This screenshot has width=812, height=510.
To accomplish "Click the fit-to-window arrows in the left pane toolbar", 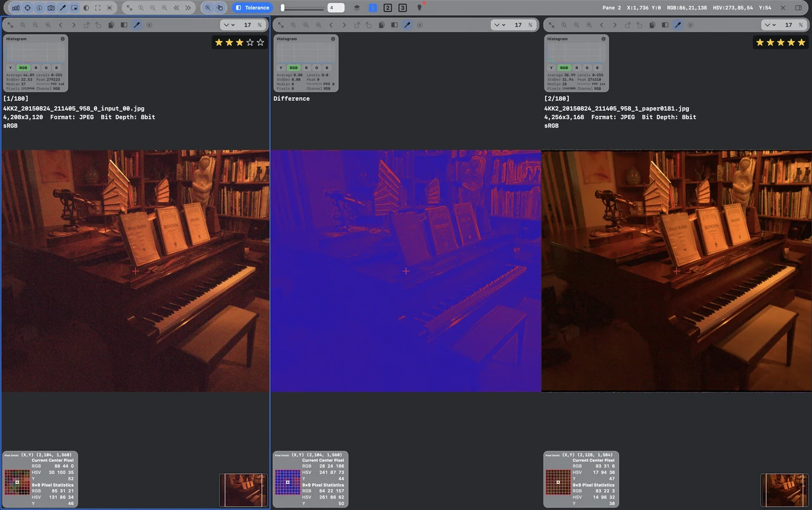I will coord(10,25).
